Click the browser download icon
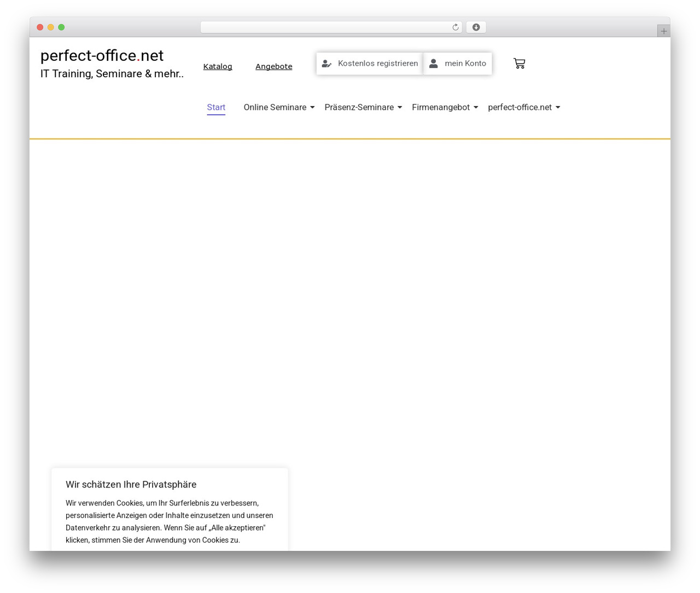 tap(476, 27)
